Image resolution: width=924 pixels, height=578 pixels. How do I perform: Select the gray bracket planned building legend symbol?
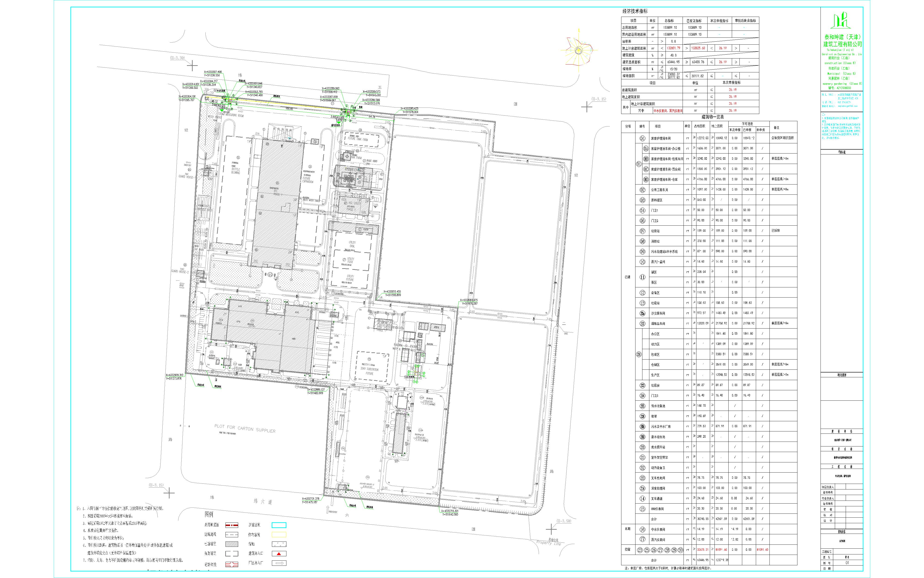pyautogui.click(x=231, y=553)
